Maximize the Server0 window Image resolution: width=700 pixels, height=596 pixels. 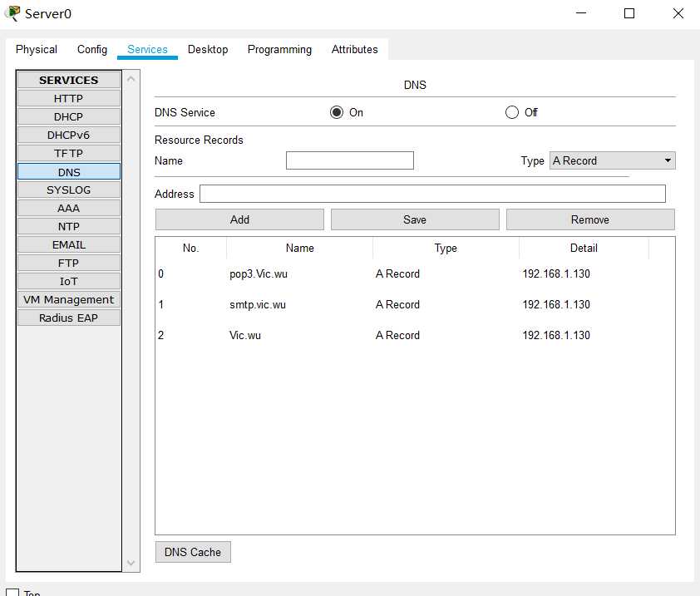(x=629, y=13)
